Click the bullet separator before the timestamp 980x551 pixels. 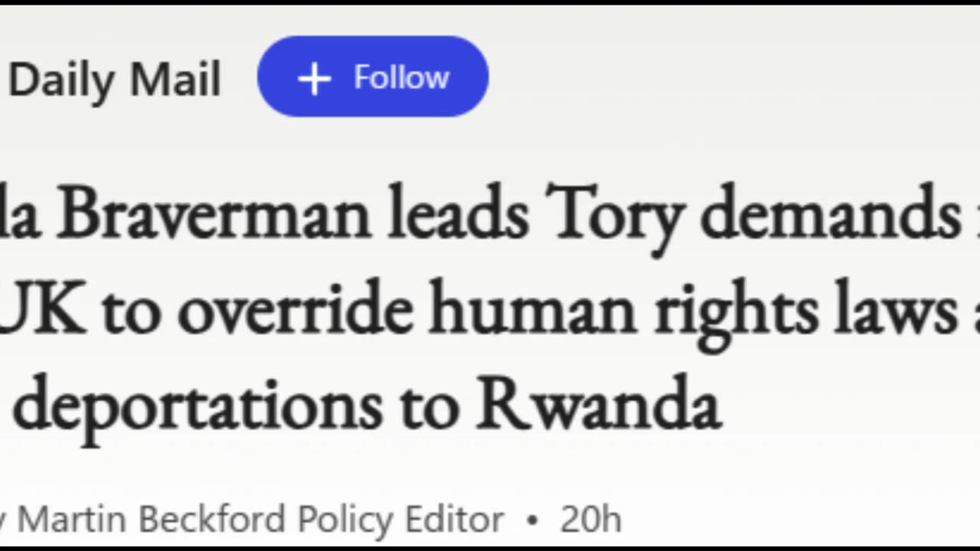coord(532,520)
